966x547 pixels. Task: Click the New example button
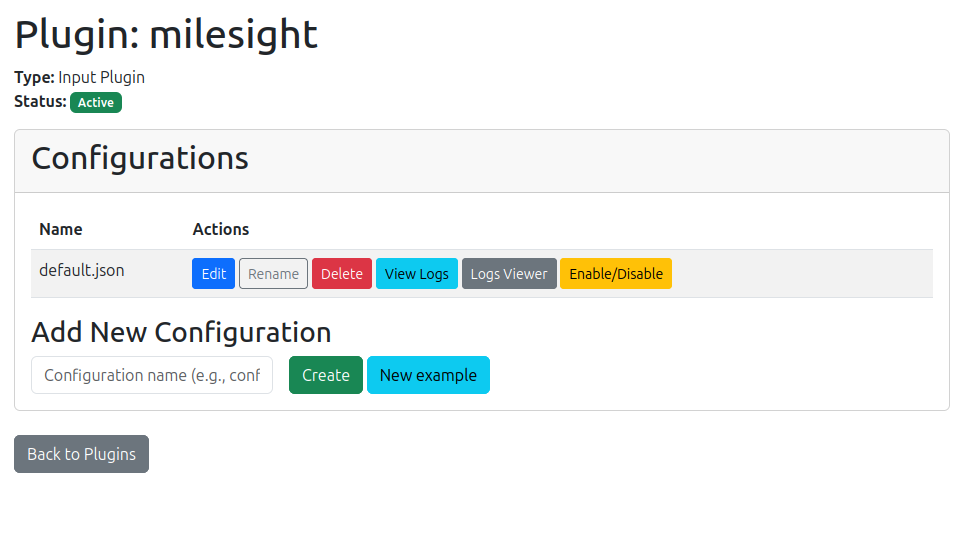point(428,375)
